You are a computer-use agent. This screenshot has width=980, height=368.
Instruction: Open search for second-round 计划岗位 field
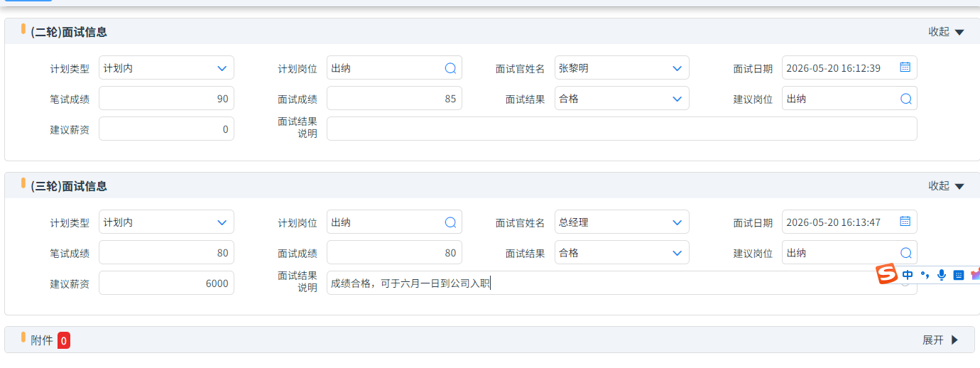(450, 68)
